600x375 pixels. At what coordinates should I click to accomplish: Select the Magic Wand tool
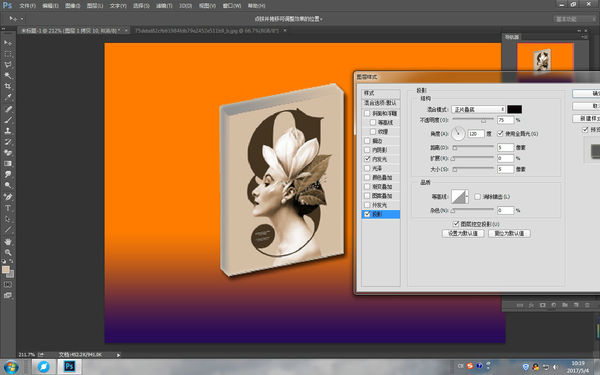(x=8, y=75)
